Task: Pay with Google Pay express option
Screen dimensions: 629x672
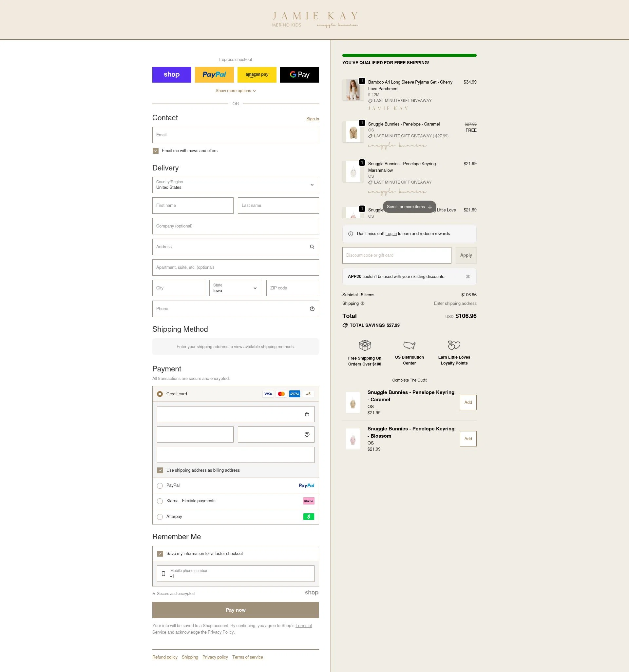Action: point(299,74)
